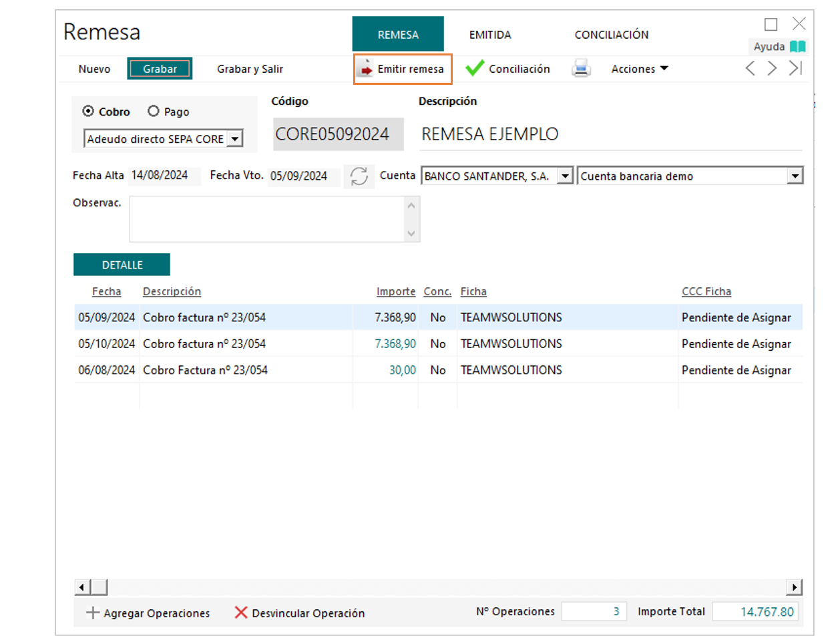Go to the next record arrow
The height and width of the screenshot is (640, 840).
pos(772,68)
